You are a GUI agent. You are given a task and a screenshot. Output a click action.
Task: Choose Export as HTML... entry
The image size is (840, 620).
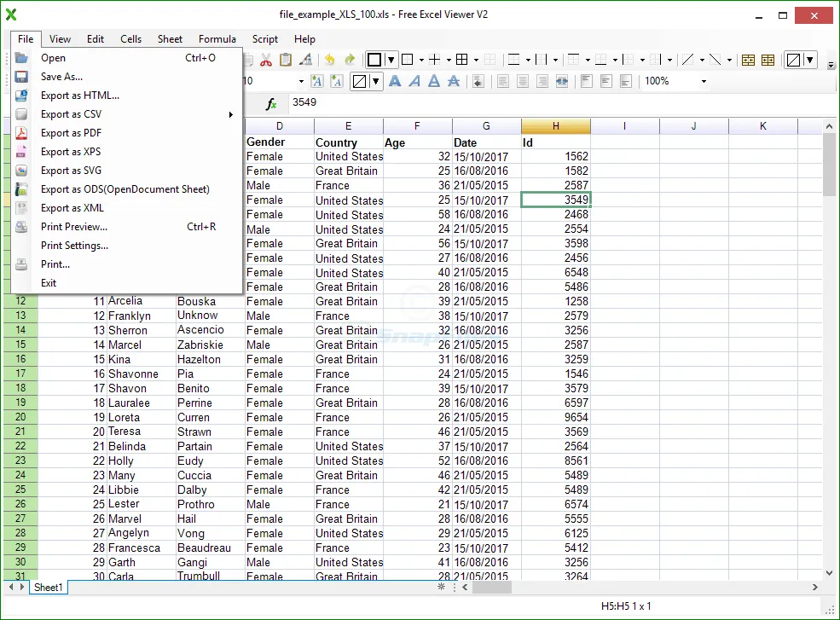pyautogui.click(x=126, y=96)
